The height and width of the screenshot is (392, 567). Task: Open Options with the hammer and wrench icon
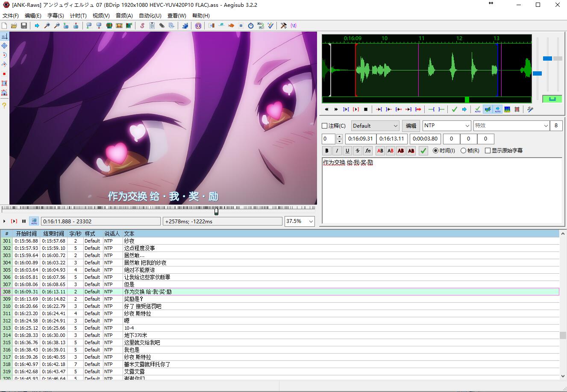click(283, 26)
